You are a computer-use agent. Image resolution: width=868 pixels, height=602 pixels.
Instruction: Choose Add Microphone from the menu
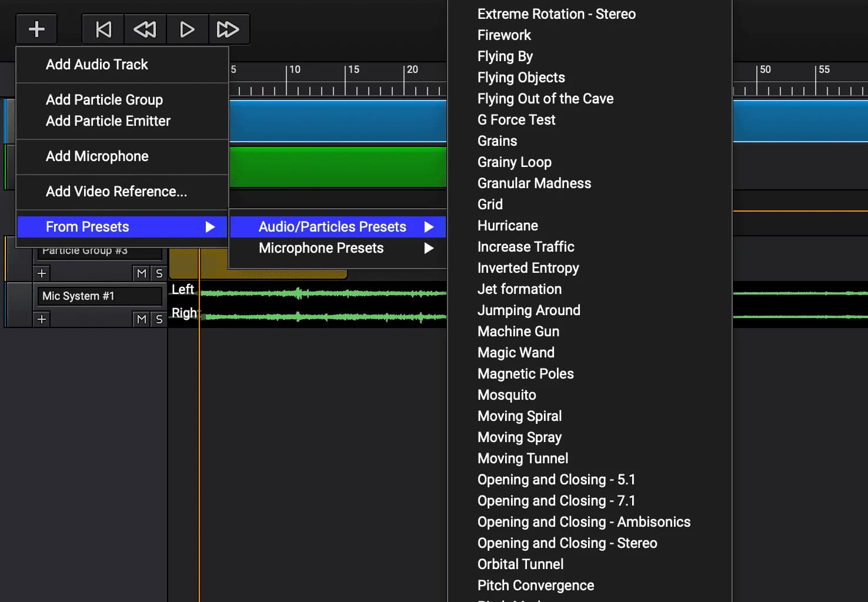pos(97,156)
